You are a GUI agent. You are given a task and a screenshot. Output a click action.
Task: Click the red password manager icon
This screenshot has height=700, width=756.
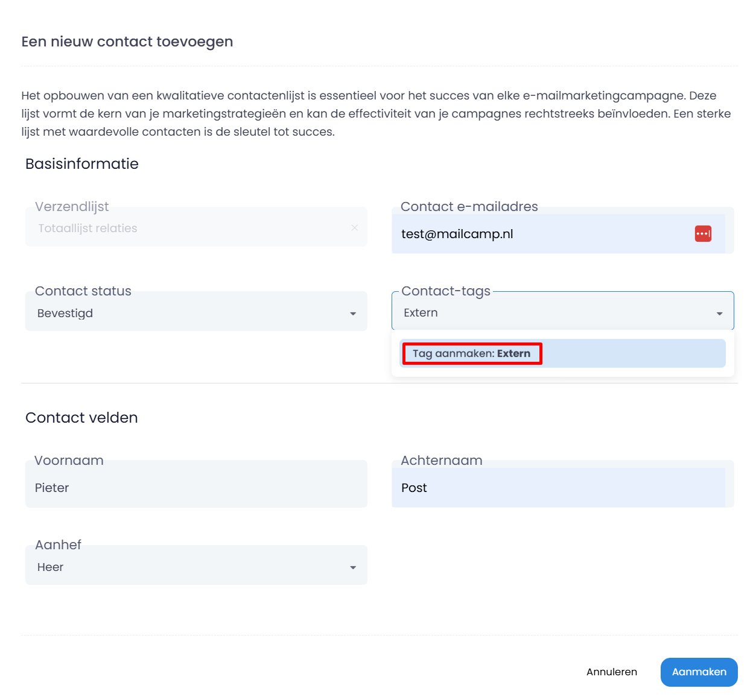tap(703, 234)
